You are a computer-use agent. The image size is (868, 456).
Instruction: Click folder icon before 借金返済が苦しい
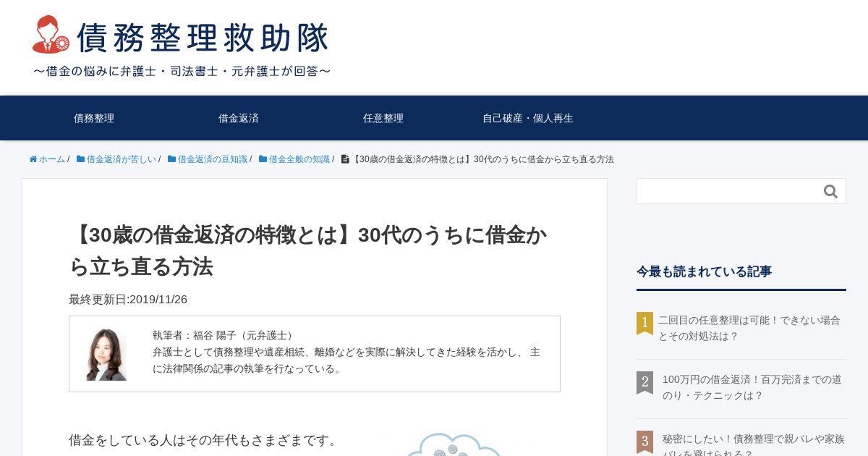(x=81, y=159)
